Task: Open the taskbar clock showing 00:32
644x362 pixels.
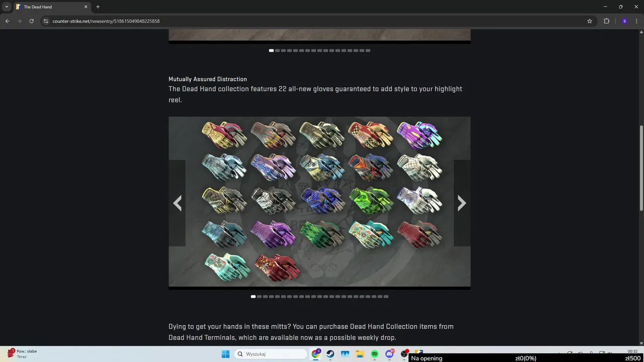Action: (632, 351)
